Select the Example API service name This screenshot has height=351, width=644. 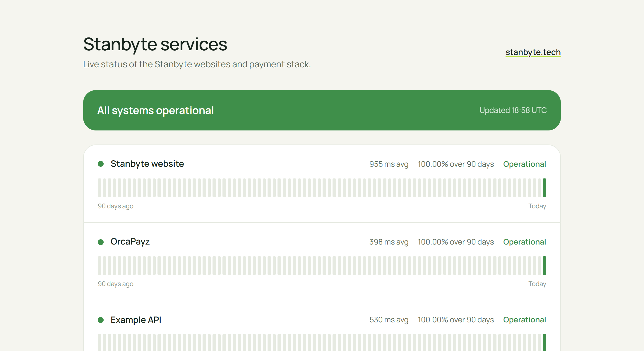coord(136,320)
